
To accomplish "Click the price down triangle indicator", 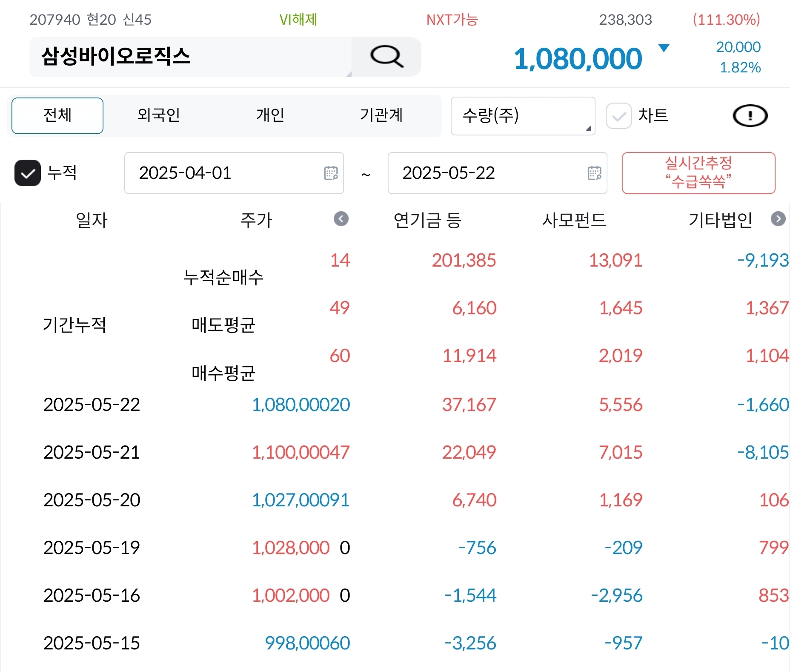I will 664,48.
